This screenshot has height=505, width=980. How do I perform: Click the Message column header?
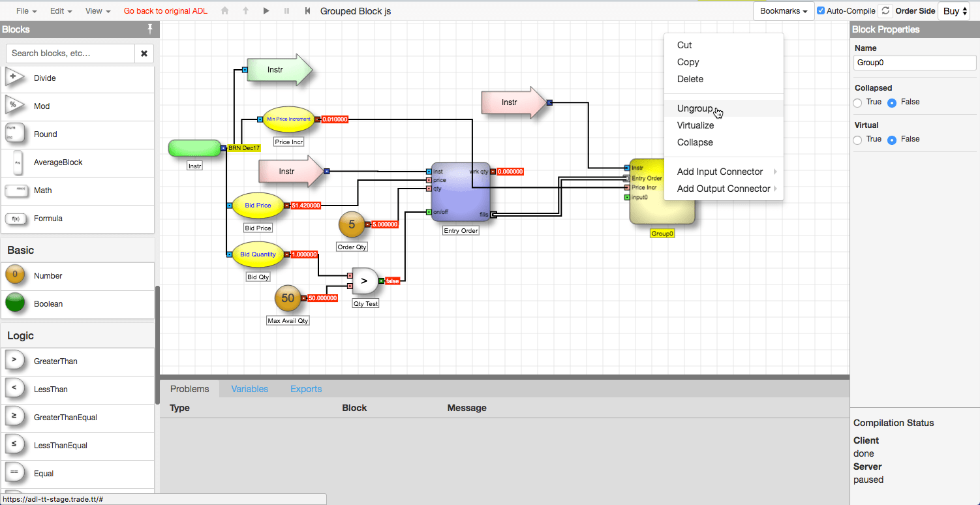point(467,408)
